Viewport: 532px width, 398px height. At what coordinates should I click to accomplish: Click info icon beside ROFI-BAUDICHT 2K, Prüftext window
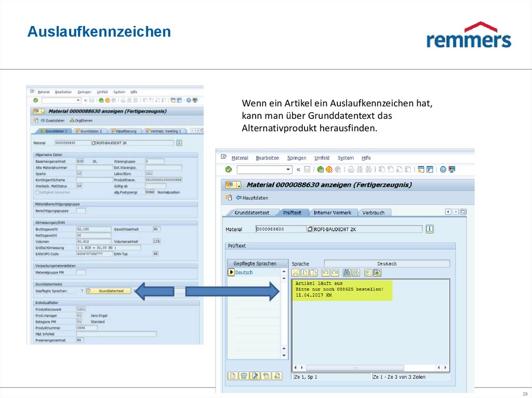(x=430, y=229)
